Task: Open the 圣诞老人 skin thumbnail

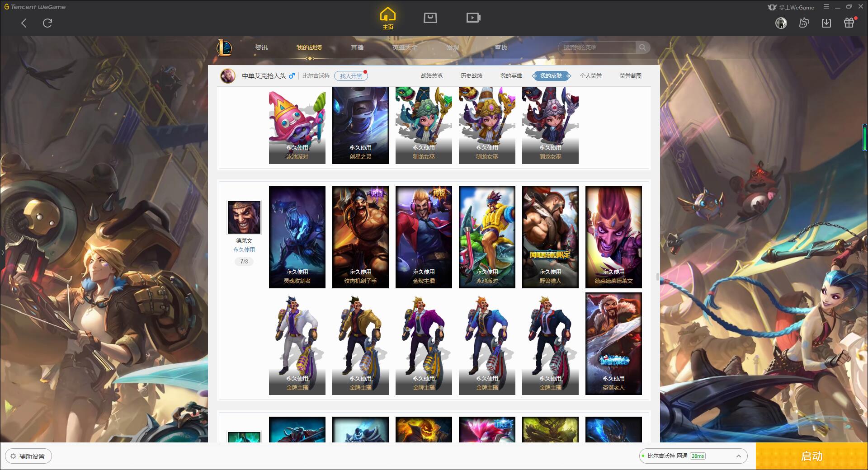Action: (x=613, y=343)
